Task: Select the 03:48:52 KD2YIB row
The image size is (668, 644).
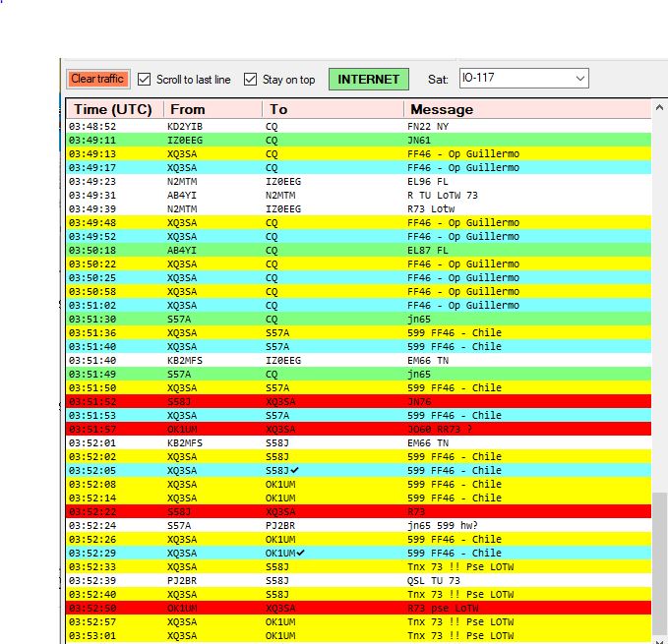Action: point(359,127)
